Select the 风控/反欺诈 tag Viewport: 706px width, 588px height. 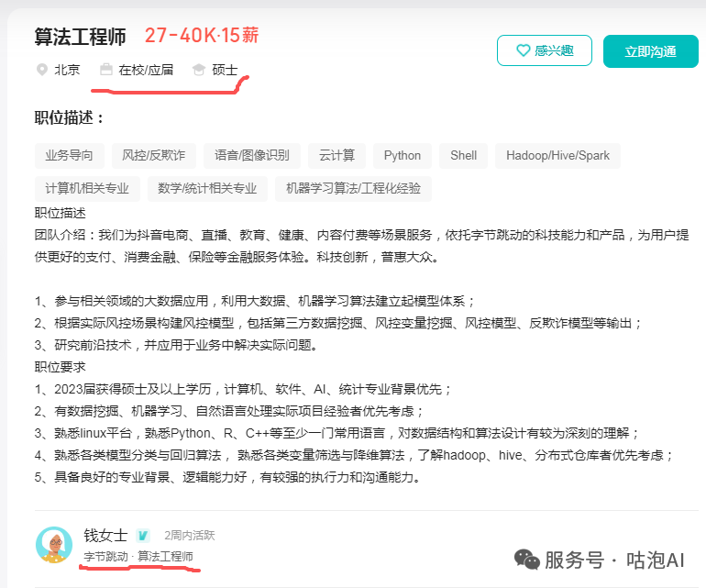(154, 156)
